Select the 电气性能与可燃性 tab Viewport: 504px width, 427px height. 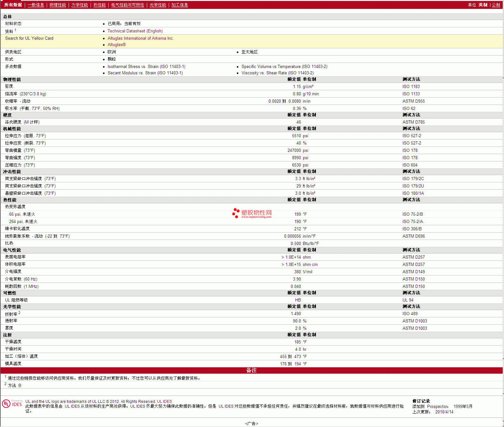pos(127,5)
